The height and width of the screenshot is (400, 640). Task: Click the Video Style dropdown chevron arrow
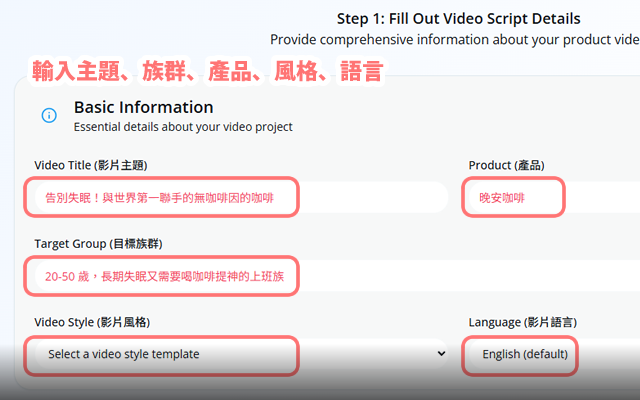point(441,354)
